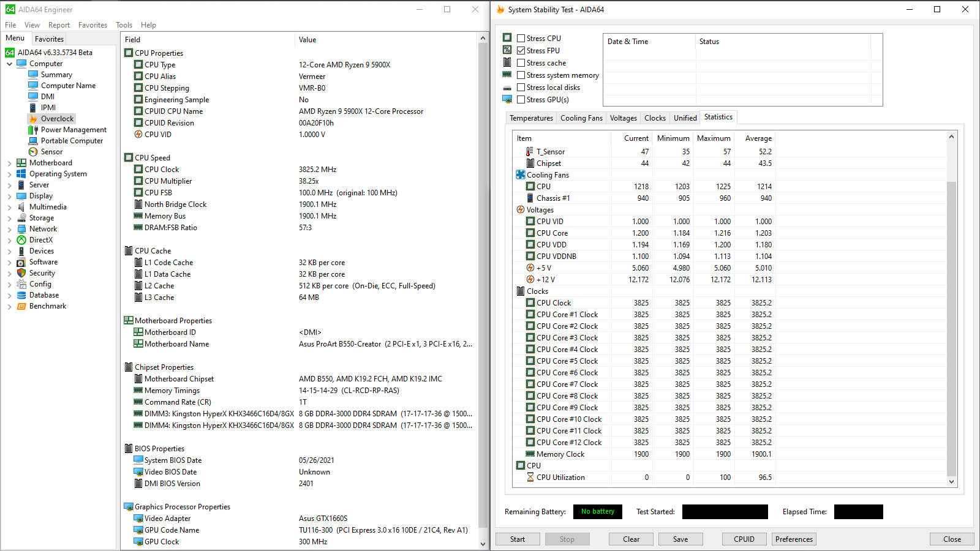Switch to the Cooling Fans tab
The height and width of the screenshot is (551, 980).
pyautogui.click(x=581, y=118)
